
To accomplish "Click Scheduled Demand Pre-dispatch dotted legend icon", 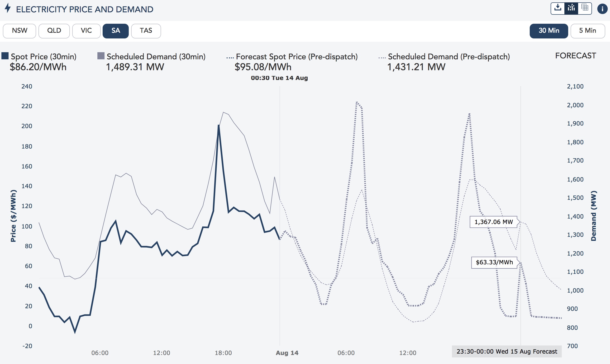I will pyautogui.click(x=382, y=57).
